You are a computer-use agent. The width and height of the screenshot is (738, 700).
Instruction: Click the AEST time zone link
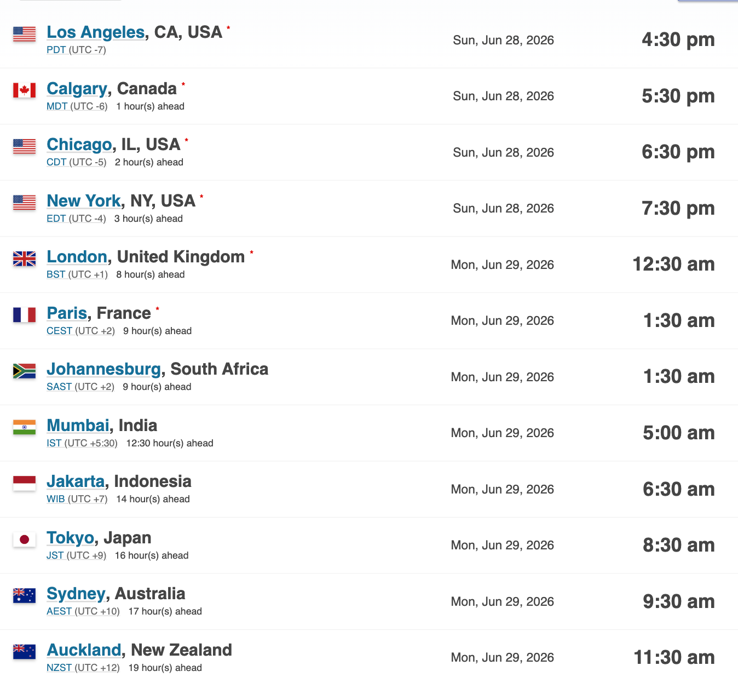tap(59, 611)
